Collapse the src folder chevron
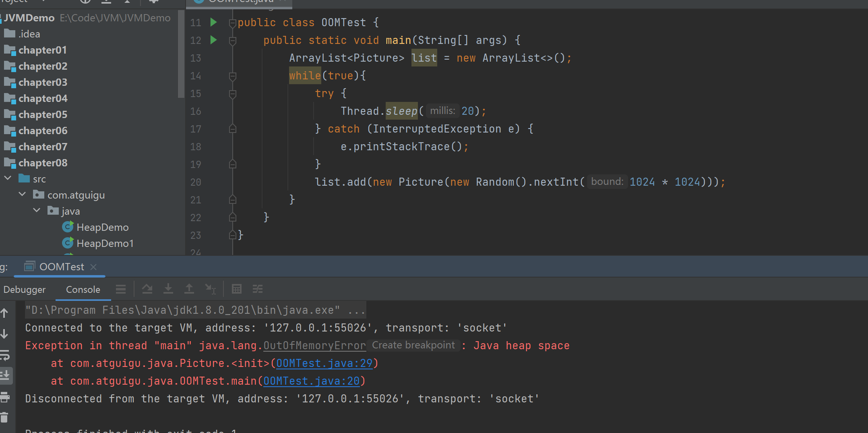The image size is (868, 433). [x=8, y=178]
